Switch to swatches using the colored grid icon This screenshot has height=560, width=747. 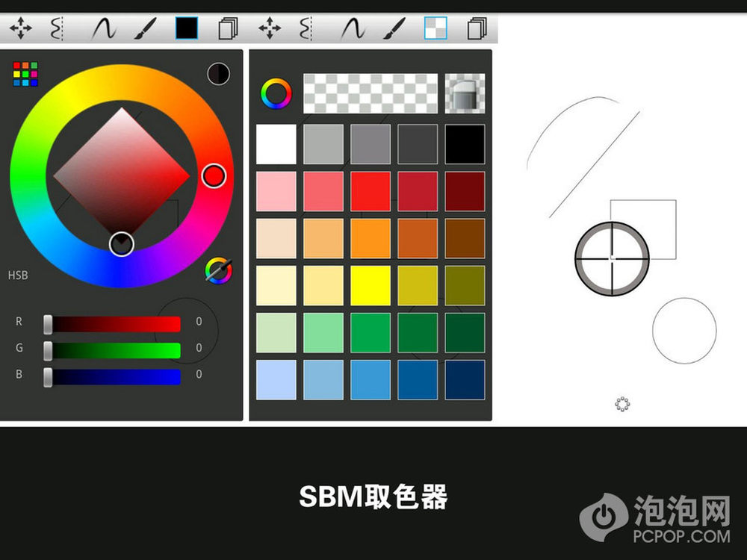25,74
